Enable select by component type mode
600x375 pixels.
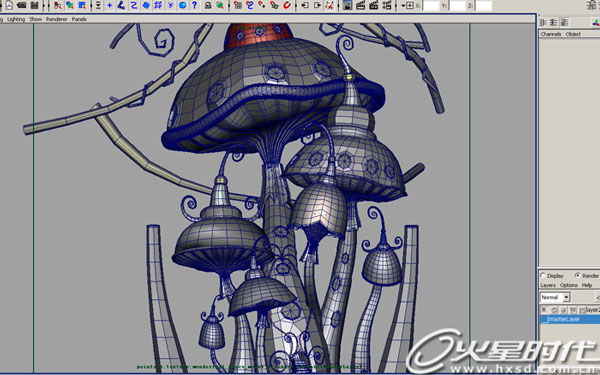click(x=82, y=5)
